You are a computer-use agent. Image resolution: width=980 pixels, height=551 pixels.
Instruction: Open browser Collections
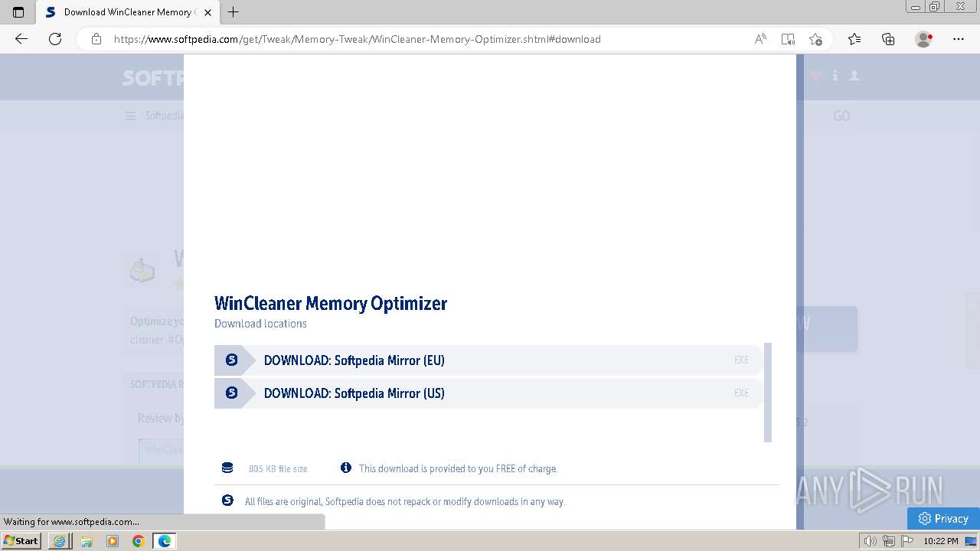[888, 39]
